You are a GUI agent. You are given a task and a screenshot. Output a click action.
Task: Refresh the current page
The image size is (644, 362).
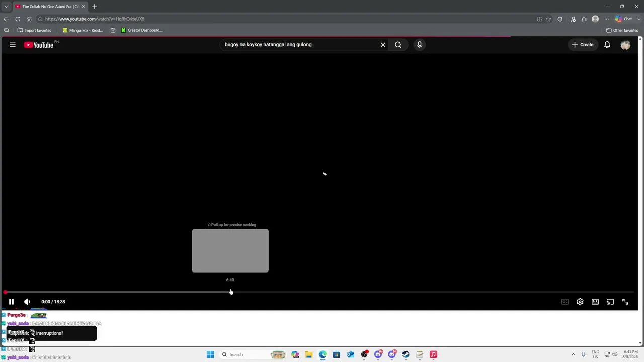click(x=18, y=19)
